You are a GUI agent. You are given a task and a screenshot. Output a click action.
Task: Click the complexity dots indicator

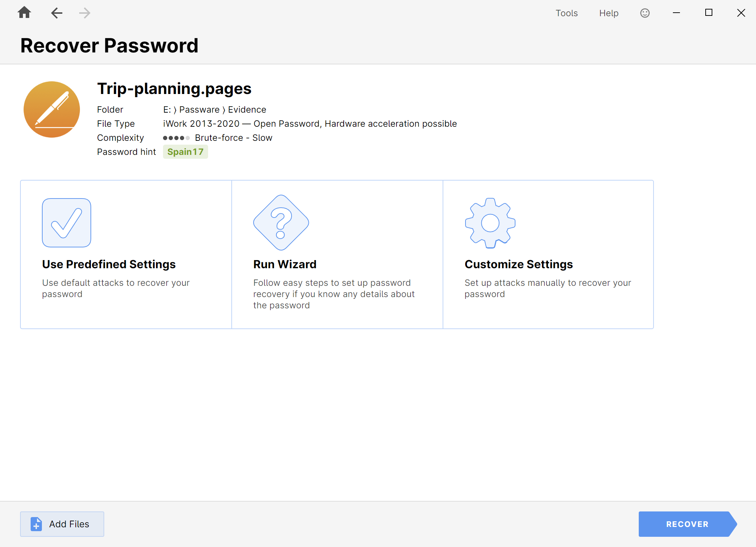click(176, 138)
